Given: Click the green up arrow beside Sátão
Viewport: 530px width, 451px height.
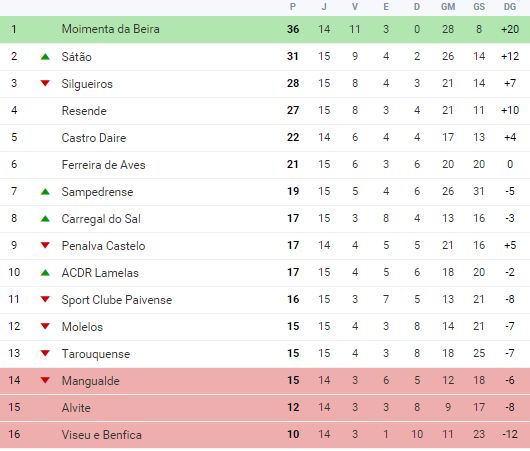Looking at the screenshot, I should (x=45, y=56).
